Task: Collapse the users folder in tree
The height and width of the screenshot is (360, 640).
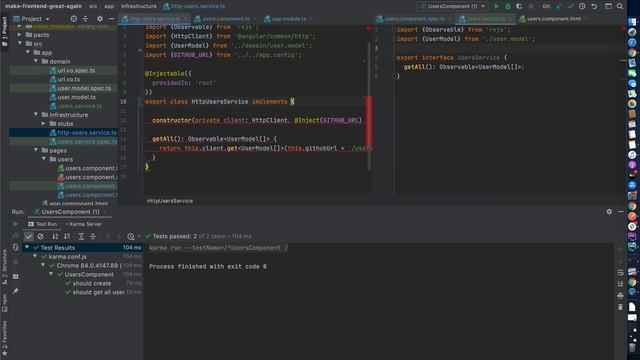Action: point(44,159)
